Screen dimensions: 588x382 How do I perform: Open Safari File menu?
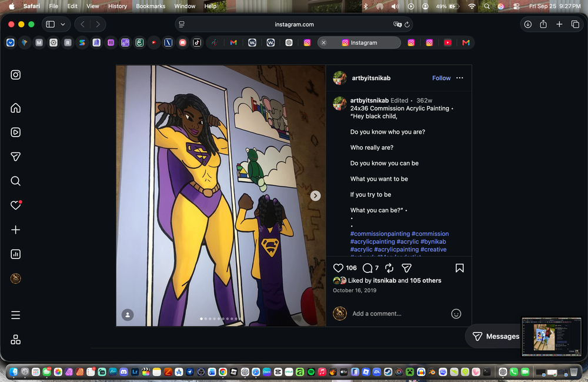pyautogui.click(x=54, y=6)
